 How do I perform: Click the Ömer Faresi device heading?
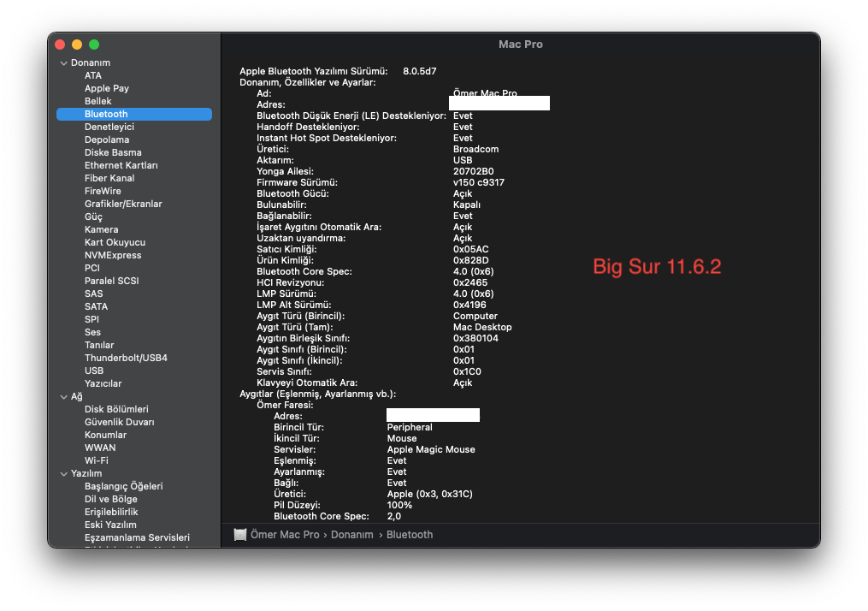[x=285, y=405]
